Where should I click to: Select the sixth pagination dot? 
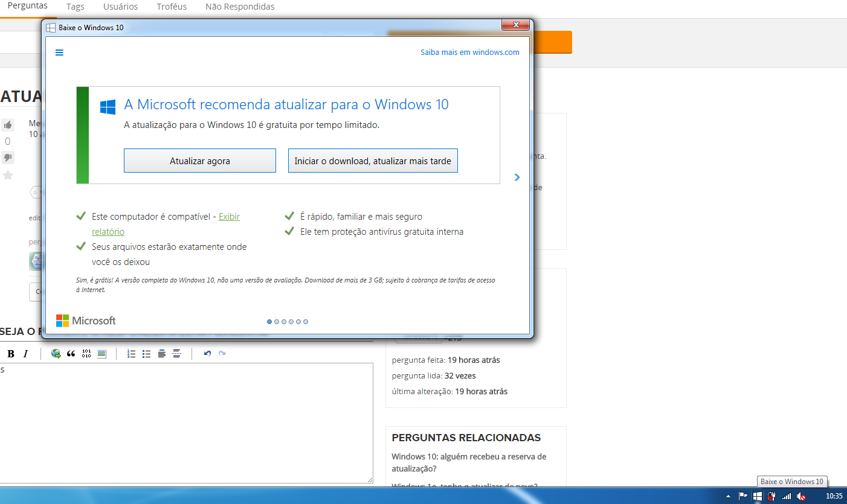point(306,322)
